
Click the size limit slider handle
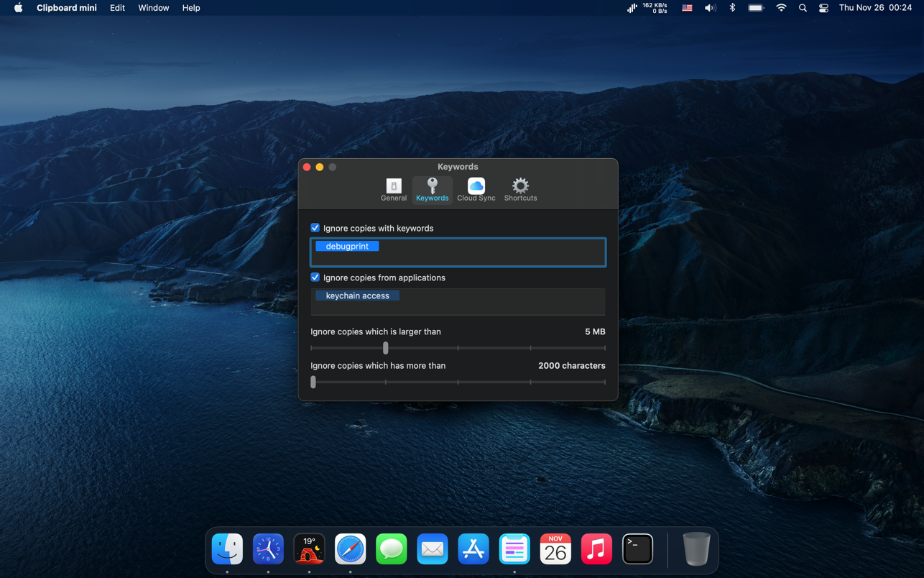click(x=386, y=348)
